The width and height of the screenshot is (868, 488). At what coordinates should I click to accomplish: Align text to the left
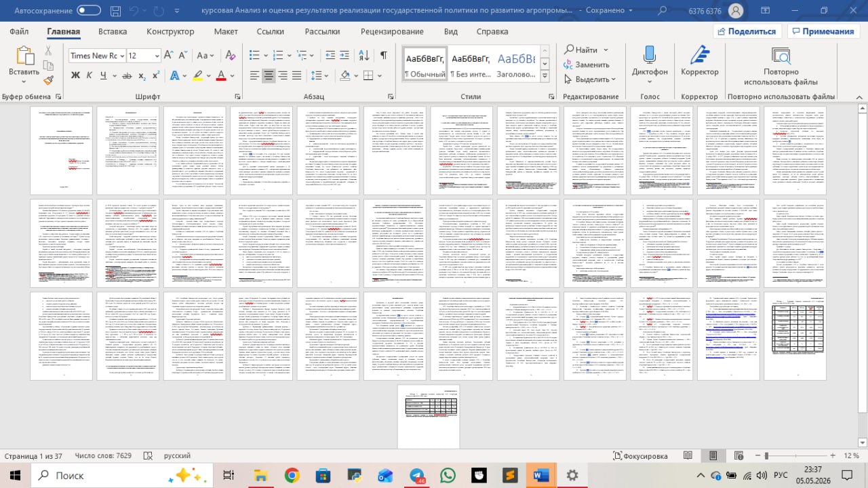(255, 75)
